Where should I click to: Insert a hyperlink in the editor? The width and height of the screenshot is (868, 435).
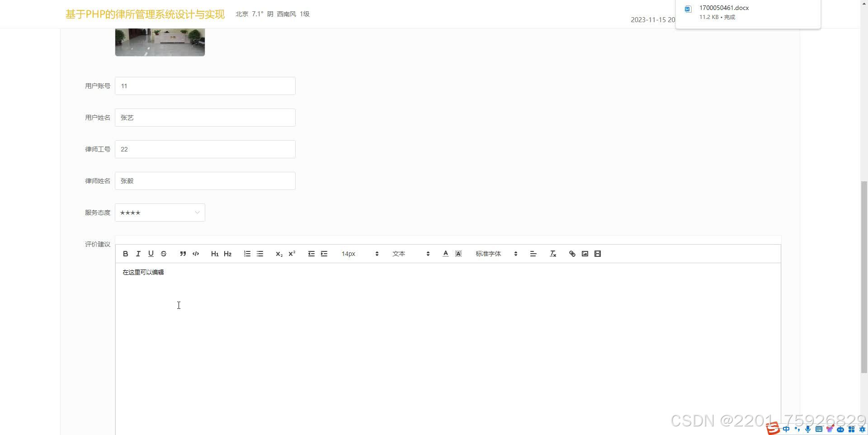[x=572, y=254]
